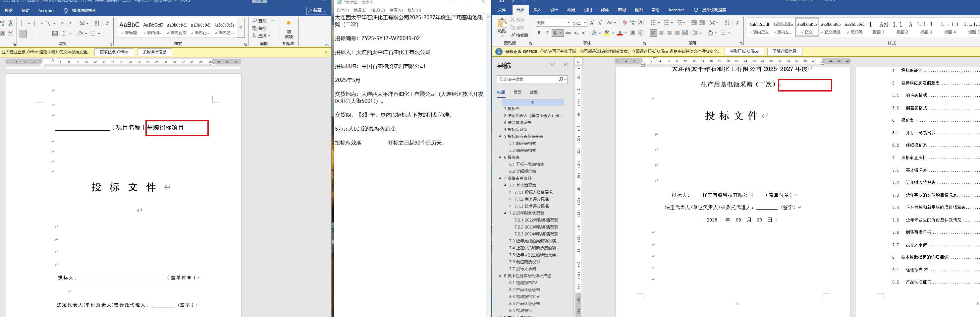Click the Grow Font icon in right Word
980x317 pixels.
tap(592, 23)
